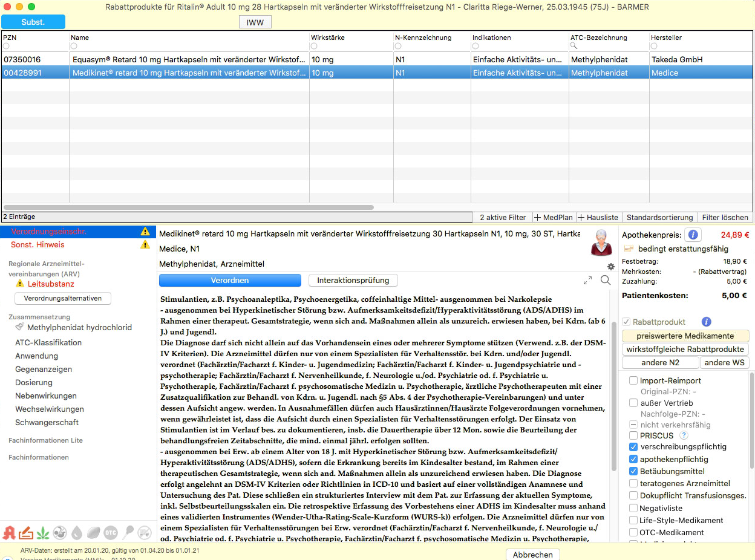Click the grey tablet icon
This screenshot has width=755, height=560.
(x=93, y=533)
